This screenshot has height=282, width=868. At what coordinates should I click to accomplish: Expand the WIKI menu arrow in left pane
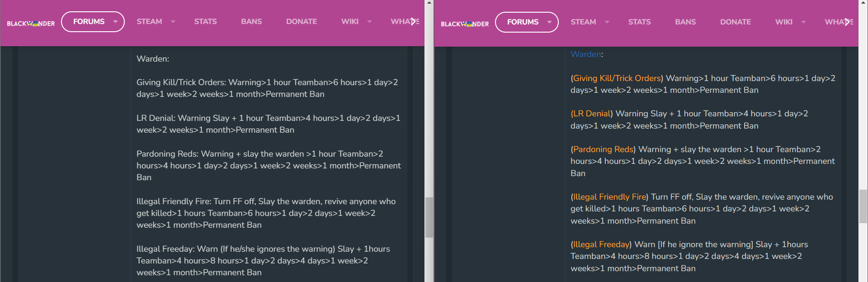pyautogui.click(x=369, y=22)
